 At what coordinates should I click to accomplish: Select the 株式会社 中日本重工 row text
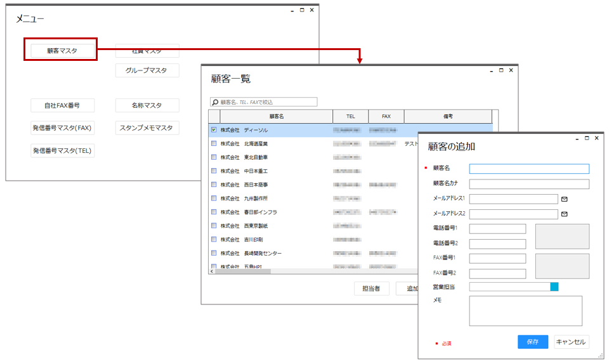point(244,171)
